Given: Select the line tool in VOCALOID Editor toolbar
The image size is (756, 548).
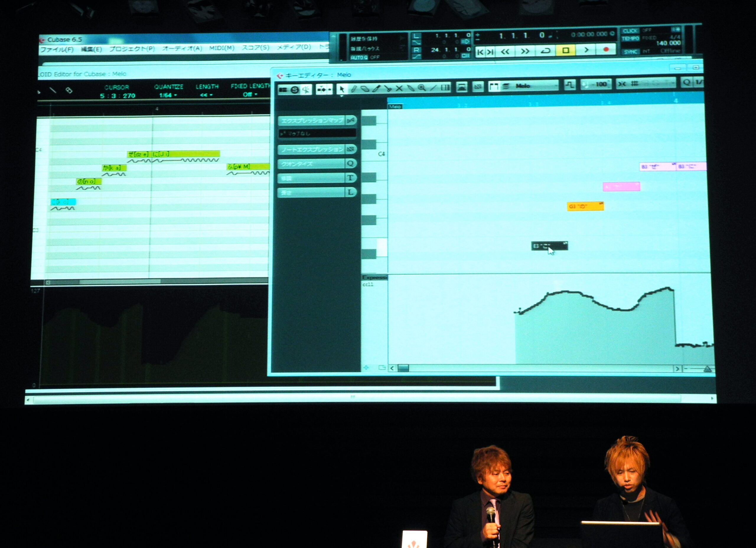Looking at the screenshot, I should [53, 90].
